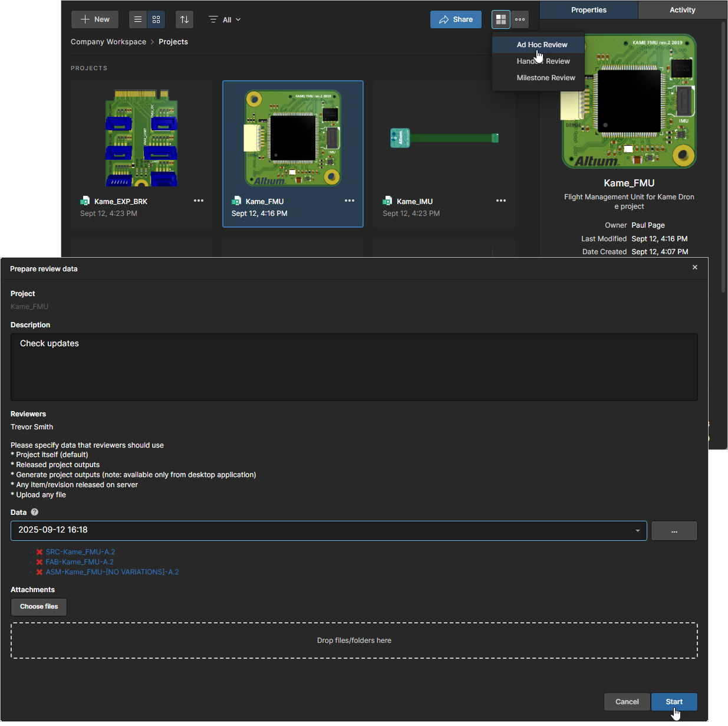
Task: Remove SRC-Kame_FMU-A.2 with red X
Action: point(39,552)
